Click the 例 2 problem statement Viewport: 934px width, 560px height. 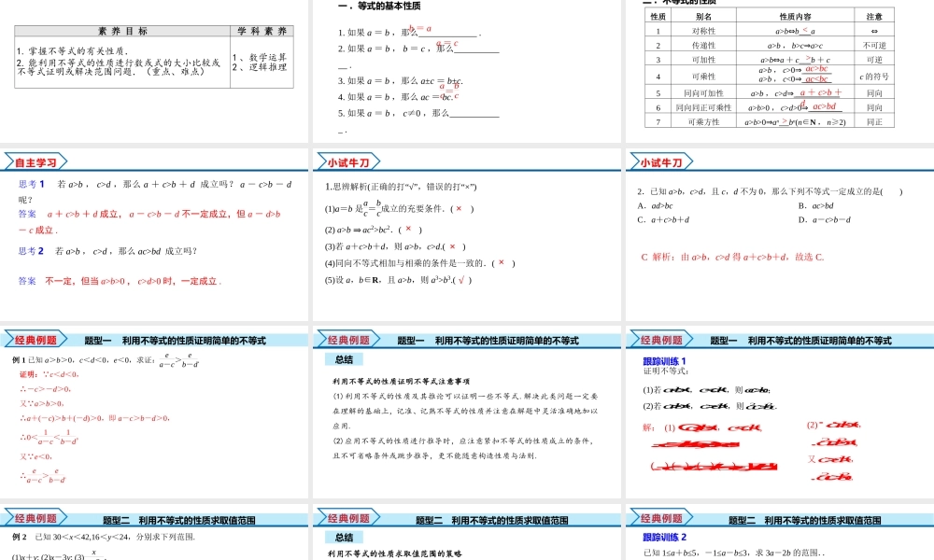pos(104,537)
